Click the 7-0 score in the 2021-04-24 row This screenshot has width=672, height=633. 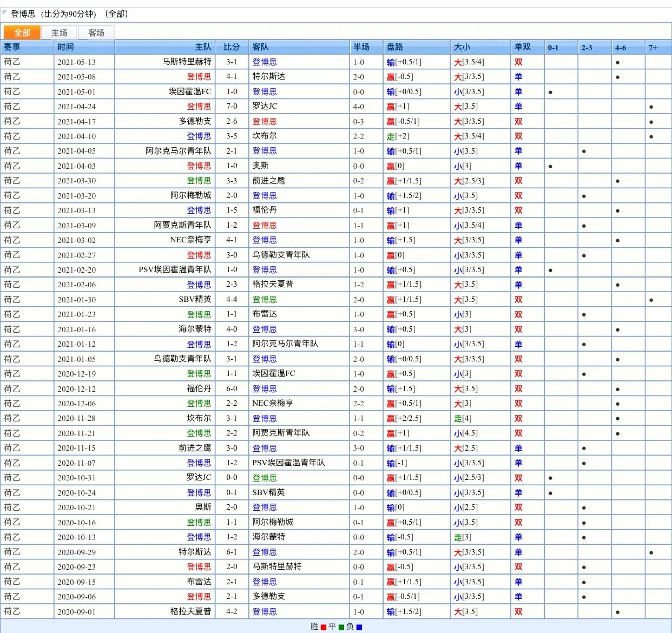click(232, 106)
